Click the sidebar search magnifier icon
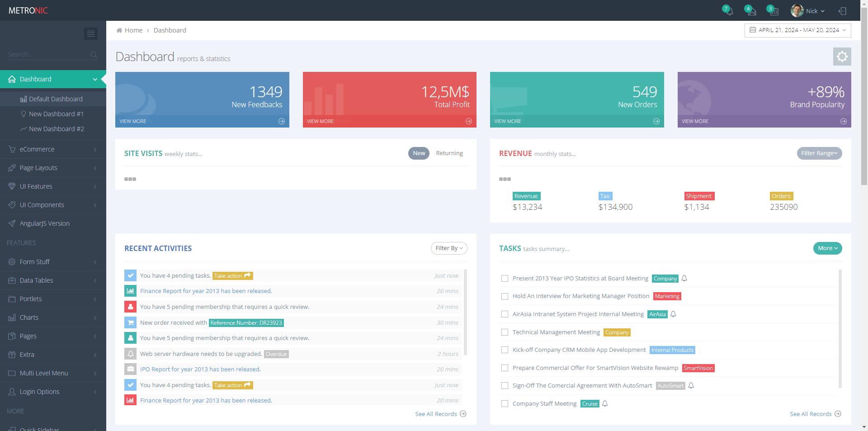The width and height of the screenshot is (868, 431). click(x=94, y=55)
